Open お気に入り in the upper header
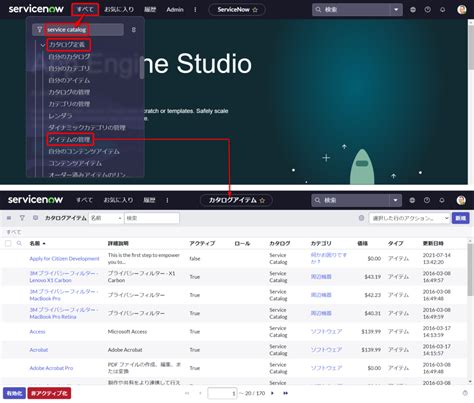The height and width of the screenshot is (403, 474). [x=119, y=10]
